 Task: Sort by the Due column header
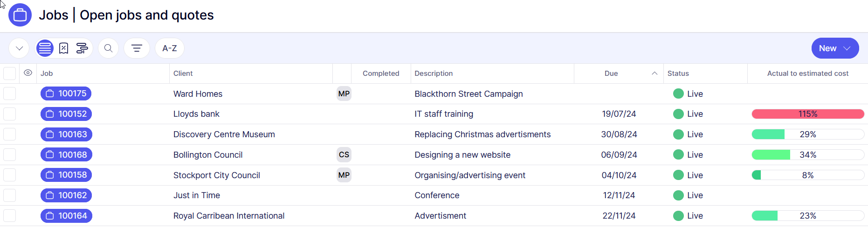point(611,73)
